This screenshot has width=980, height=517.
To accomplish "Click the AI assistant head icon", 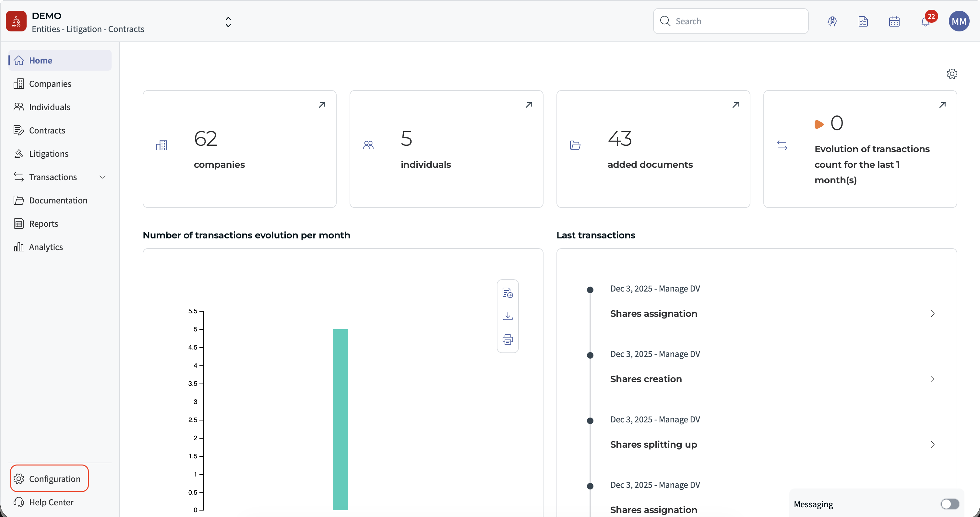I will click(x=832, y=22).
